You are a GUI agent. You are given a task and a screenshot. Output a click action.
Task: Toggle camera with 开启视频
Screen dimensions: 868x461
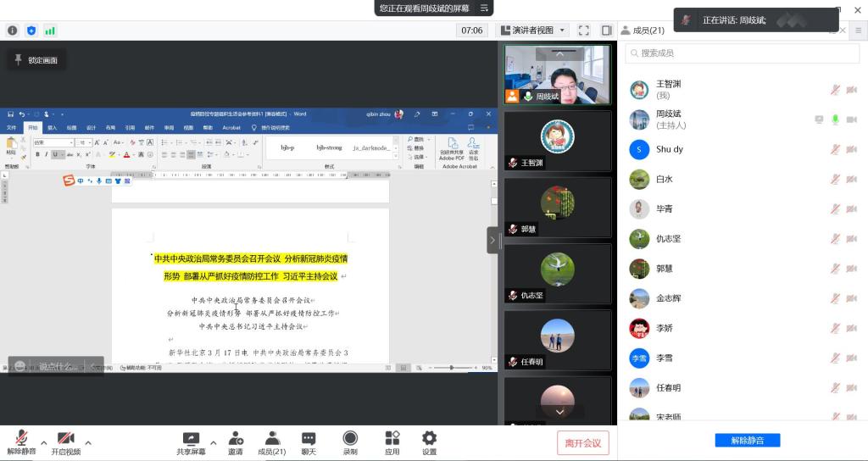pyautogui.click(x=65, y=443)
